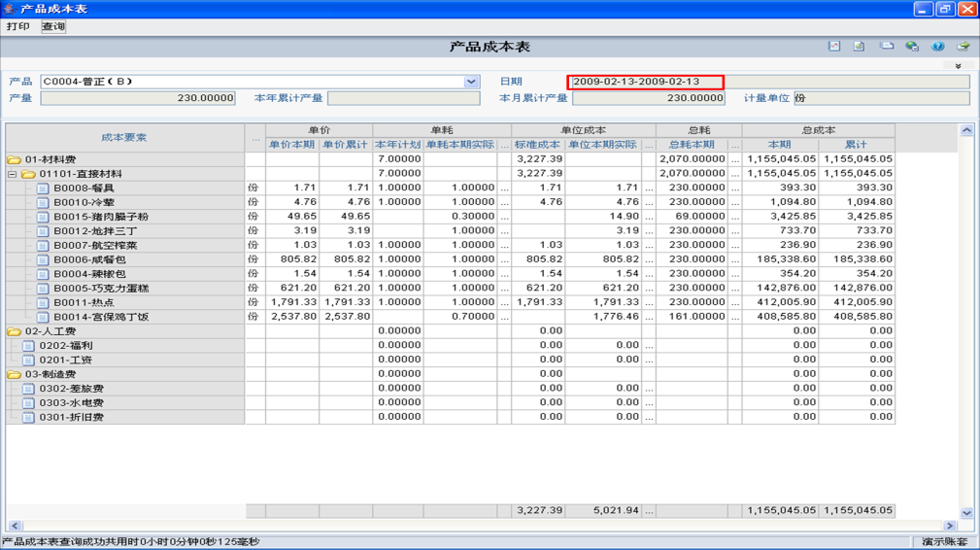This screenshot has width=980, height=550.
Task: Expand the double-chevron panel toggle
Action: [x=958, y=66]
